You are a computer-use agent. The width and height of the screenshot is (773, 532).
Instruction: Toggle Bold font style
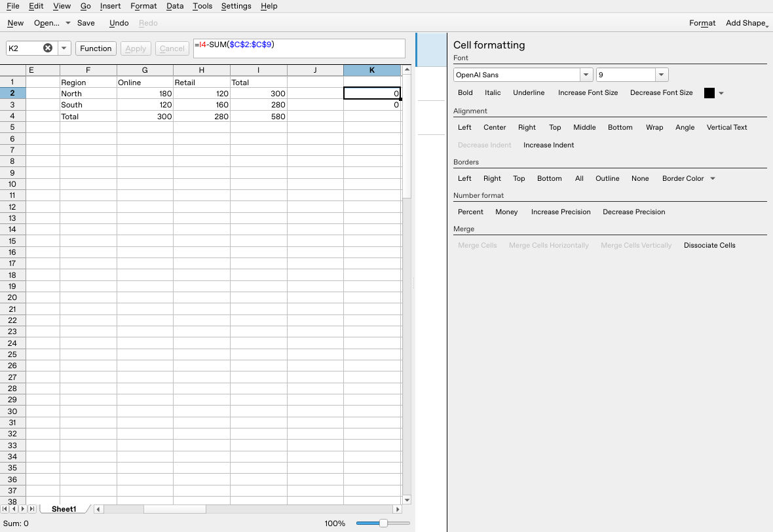coord(465,92)
